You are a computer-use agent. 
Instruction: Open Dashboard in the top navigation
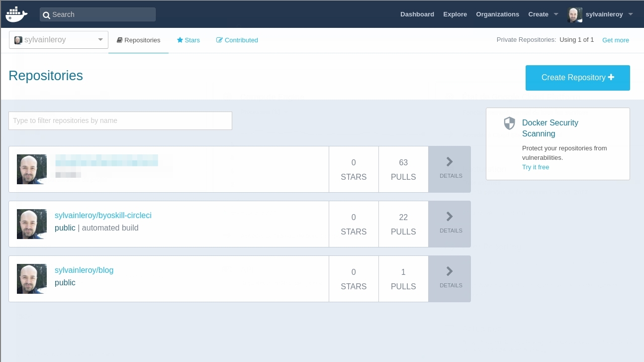click(x=417, y=14)
